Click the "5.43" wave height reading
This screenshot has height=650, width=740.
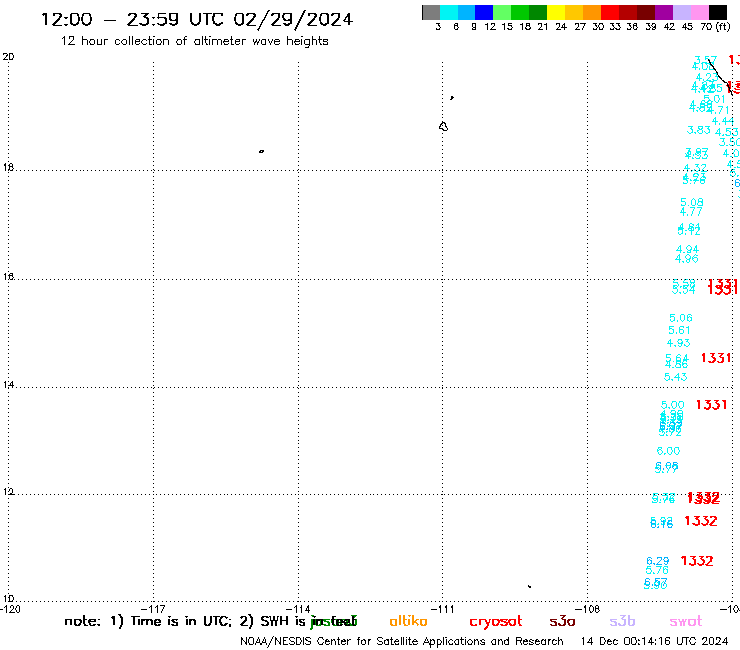[676, 377]
